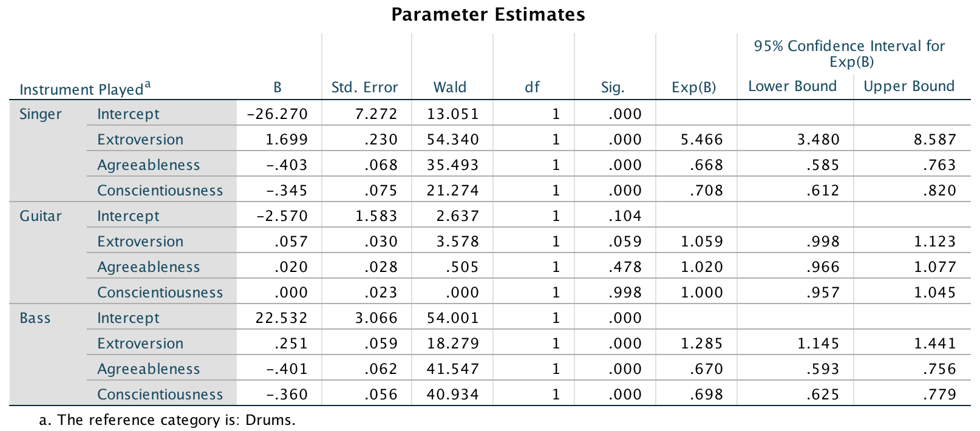Click the Drums reference category footnote
This screenshot has width=980, height=431.
point(168,420)
